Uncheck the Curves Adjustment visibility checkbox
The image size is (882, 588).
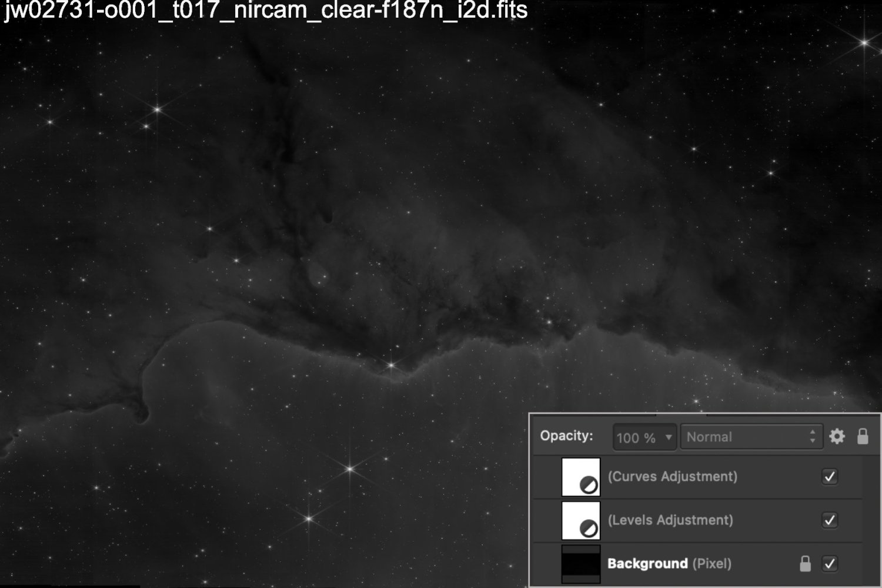tap(830, 477)
